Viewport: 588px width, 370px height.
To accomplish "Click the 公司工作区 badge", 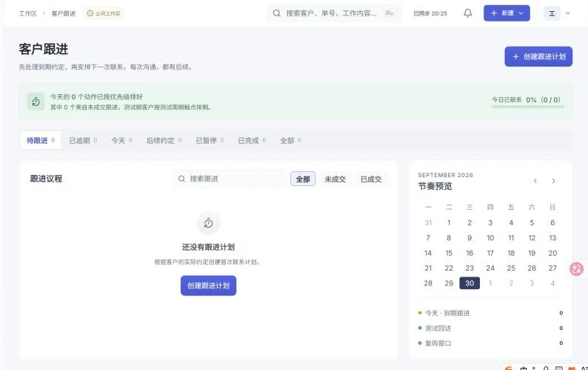I will click(104, 13).
